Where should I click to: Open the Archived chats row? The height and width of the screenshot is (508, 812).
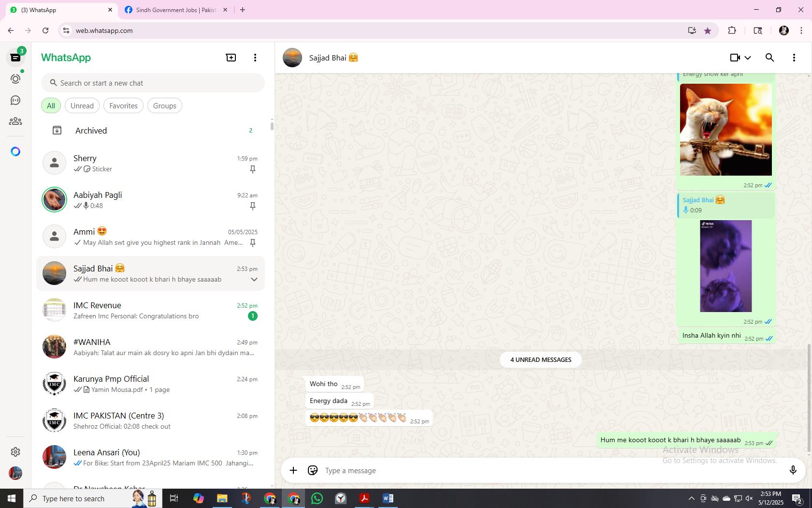tap(151, 131)
